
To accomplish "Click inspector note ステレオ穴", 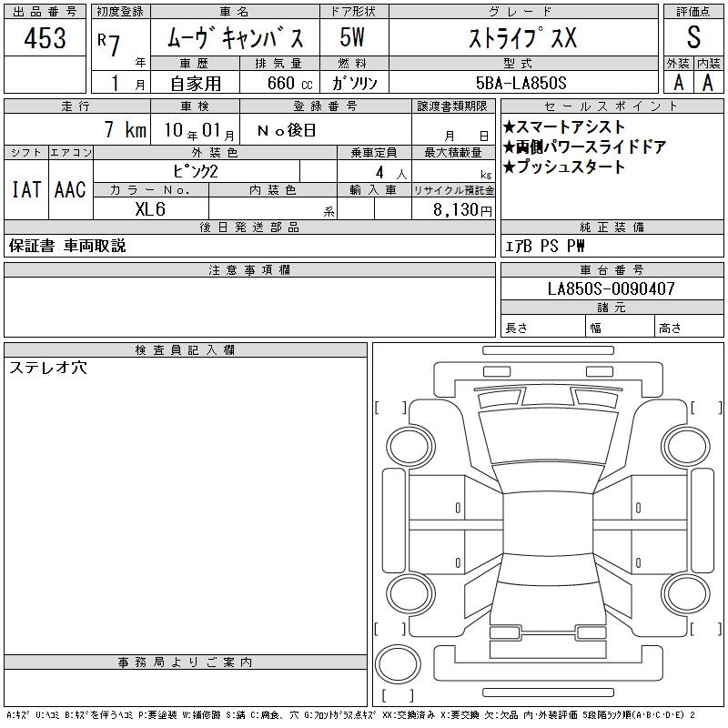I will (x=48, y=368).
